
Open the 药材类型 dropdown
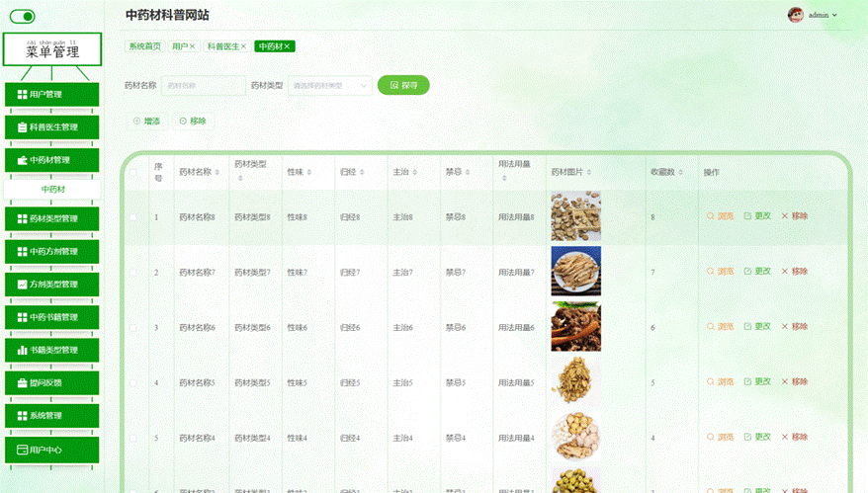point(329,85)
